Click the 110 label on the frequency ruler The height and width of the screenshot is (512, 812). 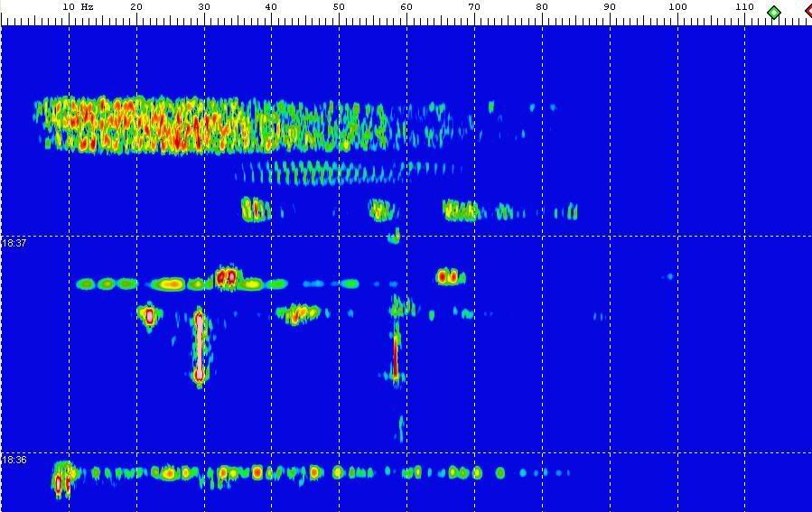tap(744, 7)
